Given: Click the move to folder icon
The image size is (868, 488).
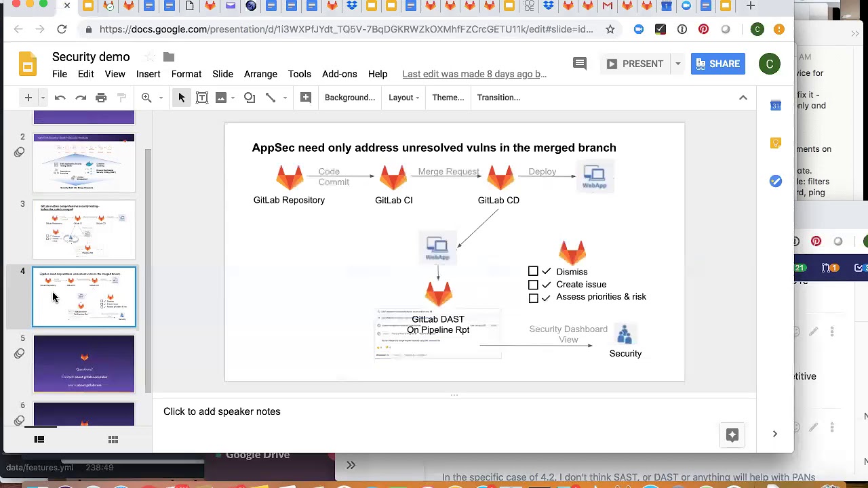Looking at the screenshot, I should 169,57.
